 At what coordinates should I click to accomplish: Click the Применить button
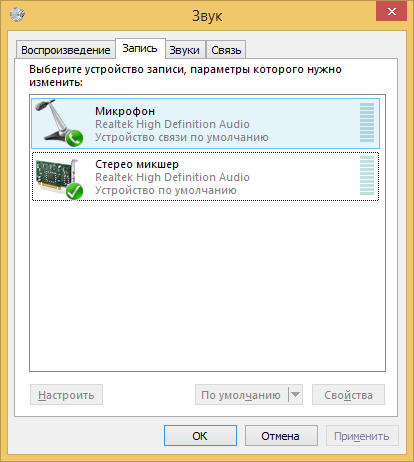(x=362, y=436)
